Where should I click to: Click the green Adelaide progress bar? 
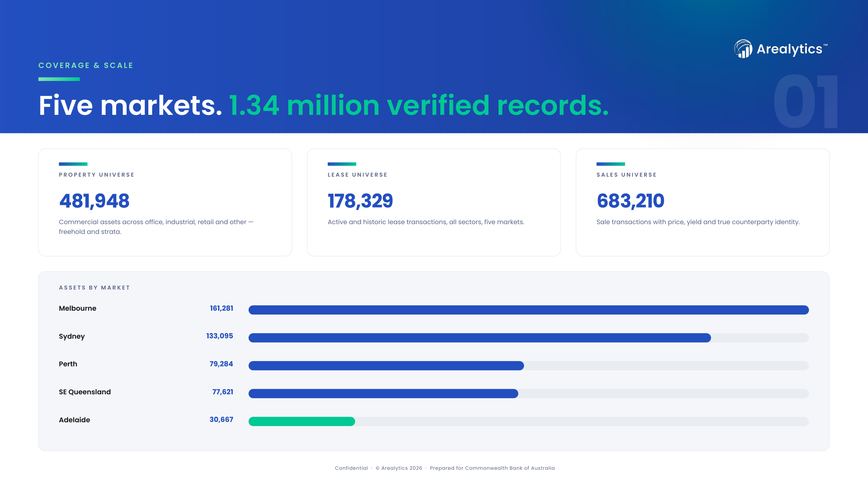(x=302, y=421)
